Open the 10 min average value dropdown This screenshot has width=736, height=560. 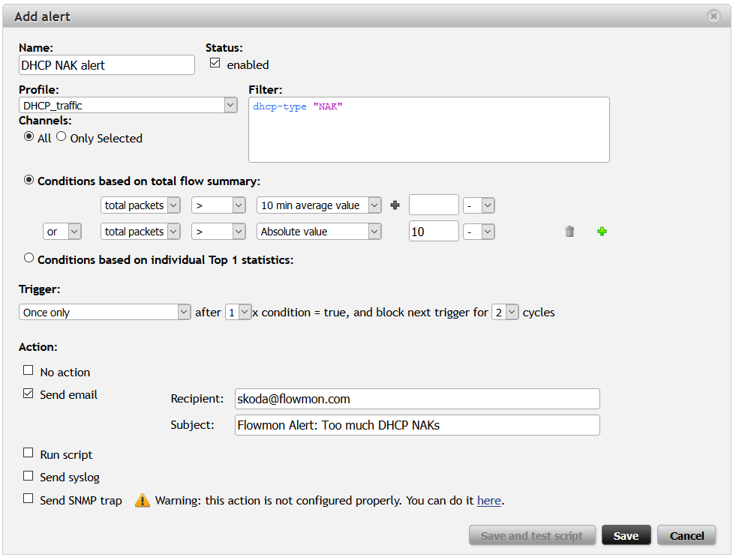click(x=319, y=205)
